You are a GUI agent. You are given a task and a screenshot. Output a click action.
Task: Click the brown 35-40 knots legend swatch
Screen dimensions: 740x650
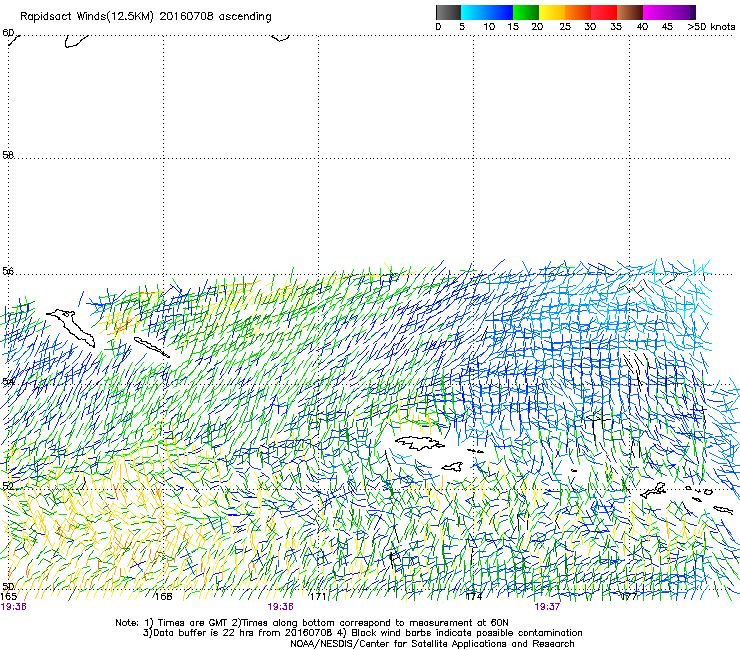(630, 12)
